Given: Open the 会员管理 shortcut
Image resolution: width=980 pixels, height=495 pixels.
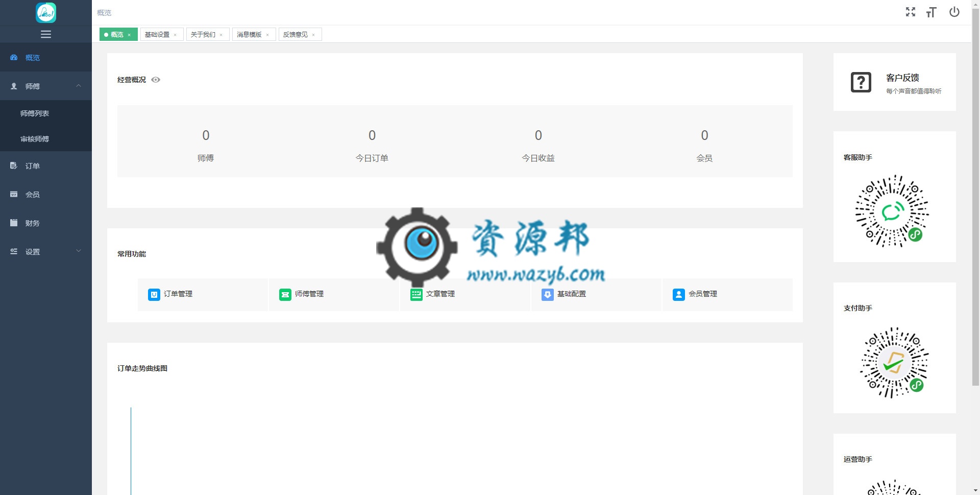Looking at the screenshot, I should (727, 294).
